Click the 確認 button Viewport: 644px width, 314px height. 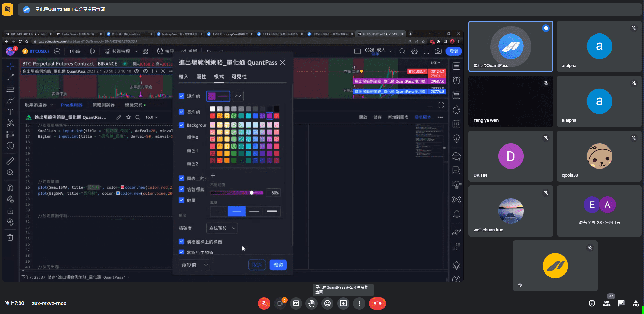tap(278, 265)
